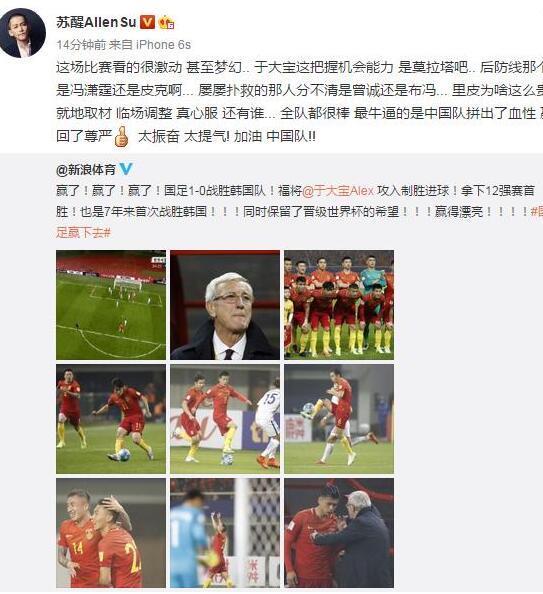Open the @于大宝Alex mention link
Viewport: 543px width, 594px height.
[338, 191]
